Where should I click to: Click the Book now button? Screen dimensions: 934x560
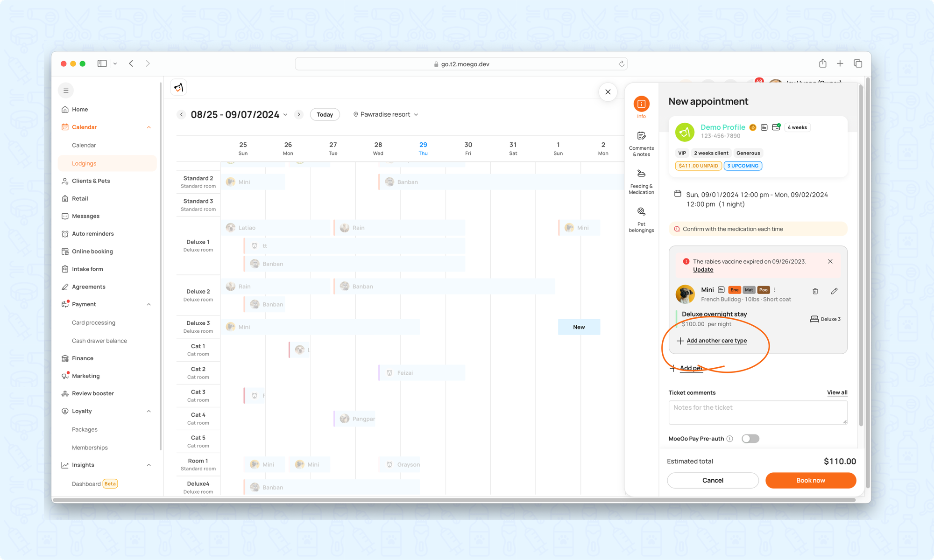tap(810, 480)
